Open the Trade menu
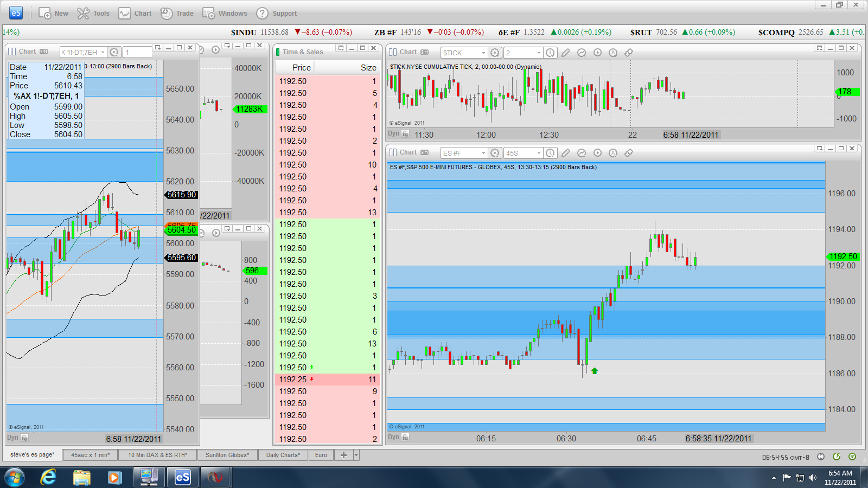868x488 pixels. 177,14
